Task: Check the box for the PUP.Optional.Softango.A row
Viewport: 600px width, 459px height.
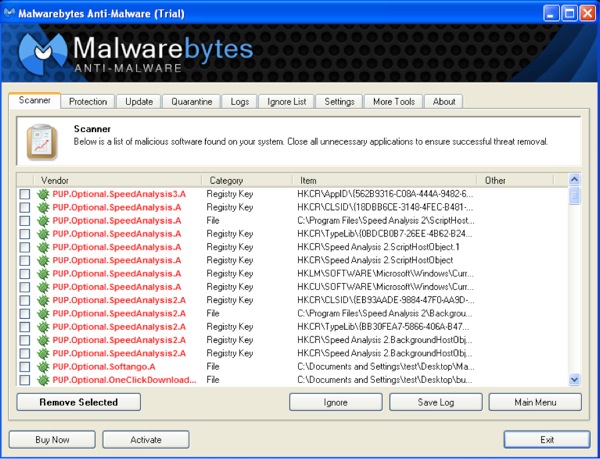Action: pyautogui.click(x=25, y=367)
